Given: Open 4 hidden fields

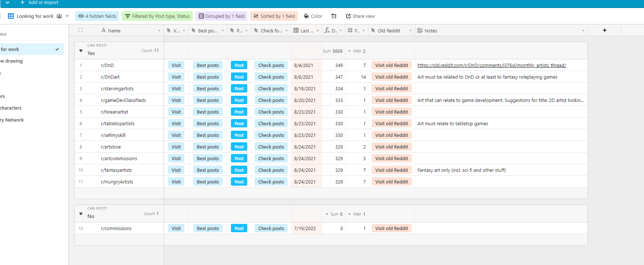Looking at the screenshot, I should pos(97,16).
